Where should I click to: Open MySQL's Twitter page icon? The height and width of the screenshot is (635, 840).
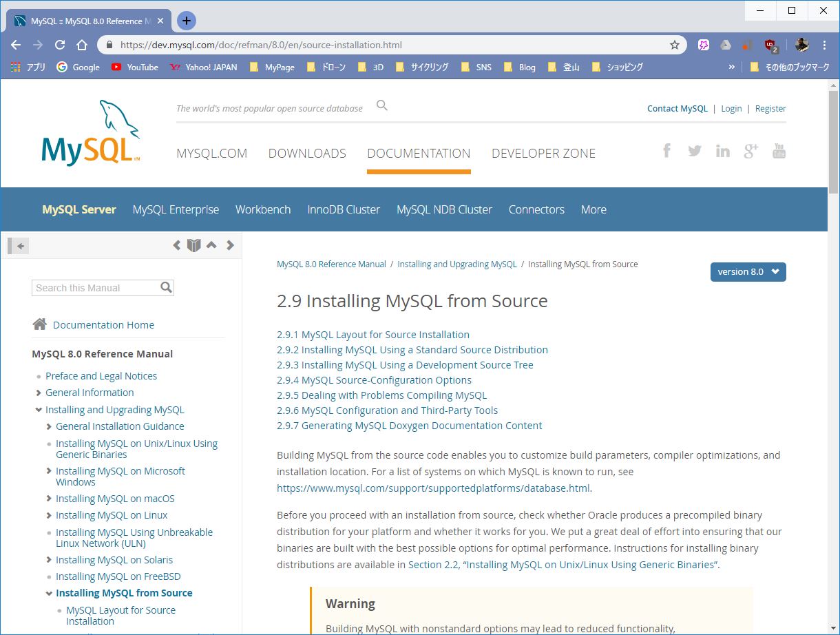(695, 151)
